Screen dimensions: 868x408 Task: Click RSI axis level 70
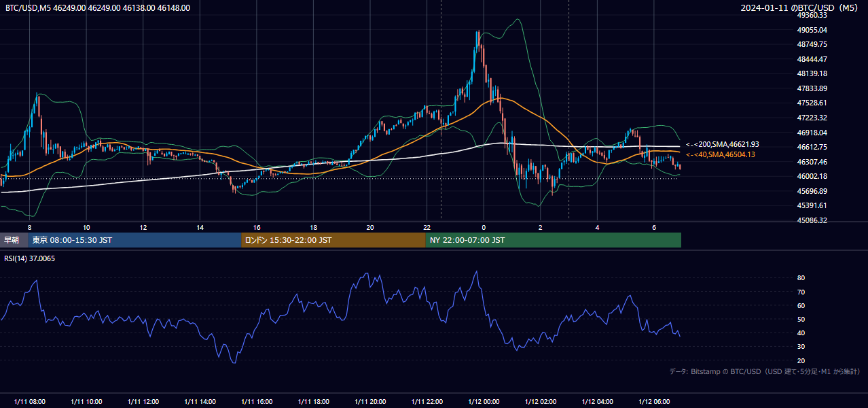point(801,292)
